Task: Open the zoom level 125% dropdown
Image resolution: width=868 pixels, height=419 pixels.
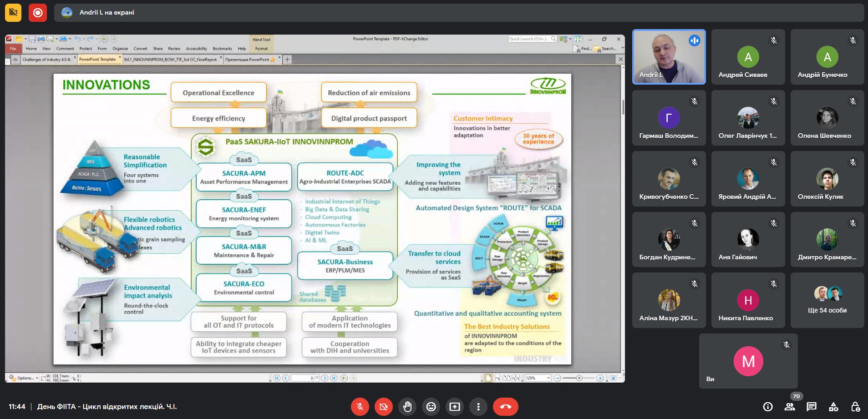Action: 548,378
